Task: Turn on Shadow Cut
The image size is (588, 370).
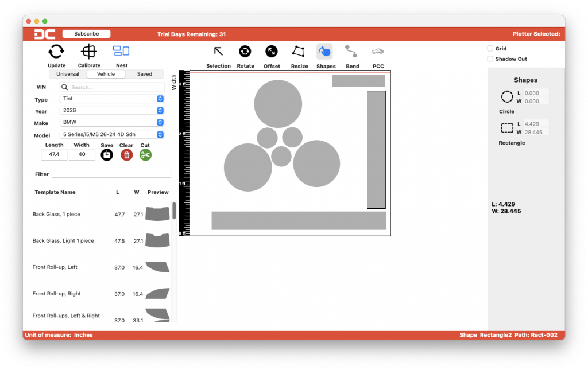Action: [490, 58]
